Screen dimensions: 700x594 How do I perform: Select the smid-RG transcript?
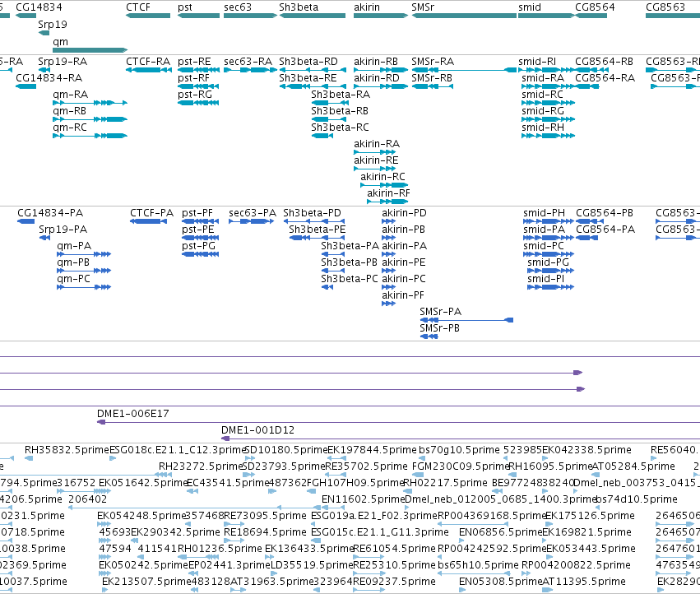coord(548,119)
